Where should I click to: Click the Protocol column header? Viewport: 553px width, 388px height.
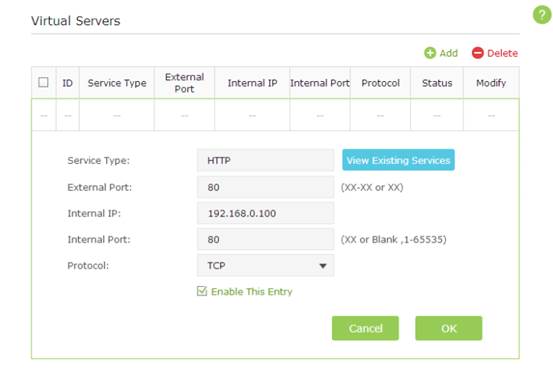click(380, 83)
